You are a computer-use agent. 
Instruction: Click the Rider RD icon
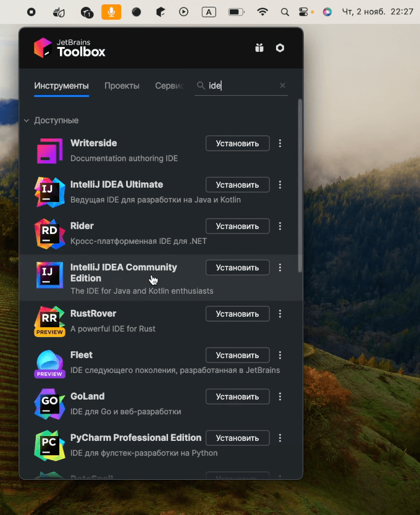(x=49, y=233)
